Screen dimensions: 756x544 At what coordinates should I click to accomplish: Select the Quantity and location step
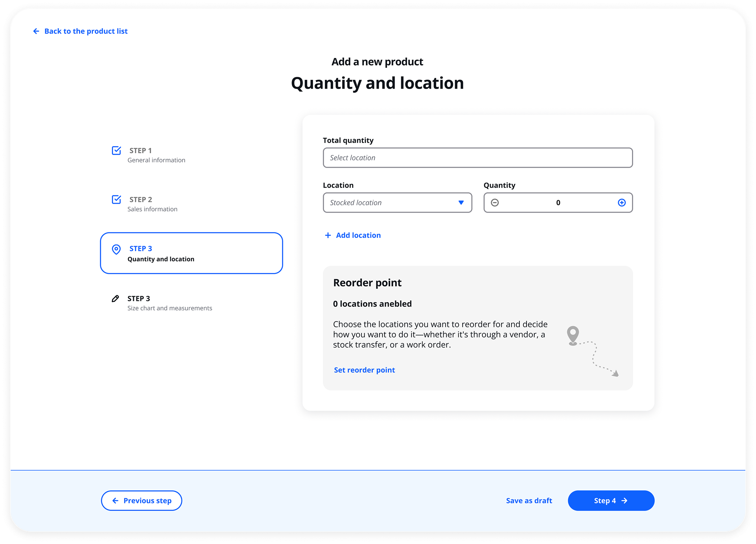click(191, 253)
